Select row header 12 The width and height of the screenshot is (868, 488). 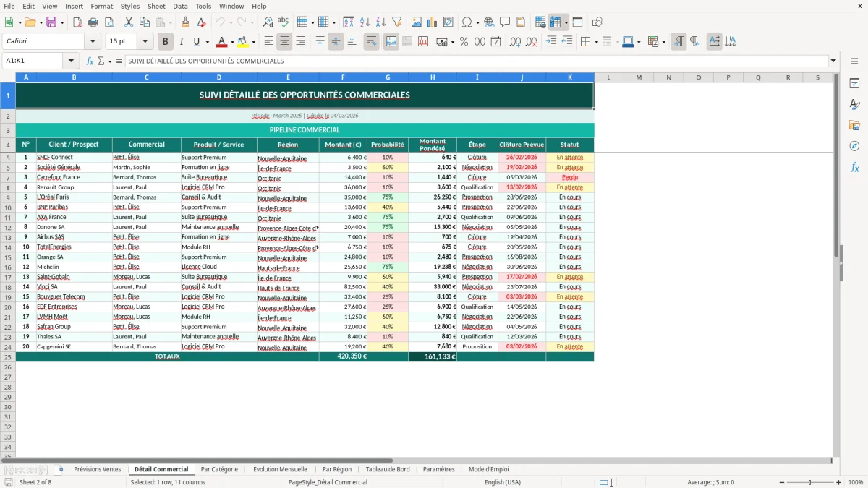tap(8, 227)
